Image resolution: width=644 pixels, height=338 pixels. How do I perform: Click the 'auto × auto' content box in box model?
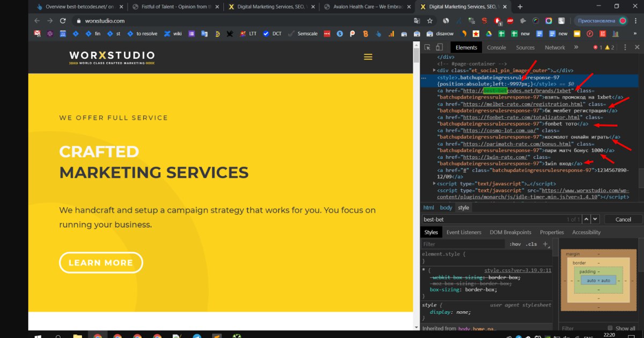[598, 281]
